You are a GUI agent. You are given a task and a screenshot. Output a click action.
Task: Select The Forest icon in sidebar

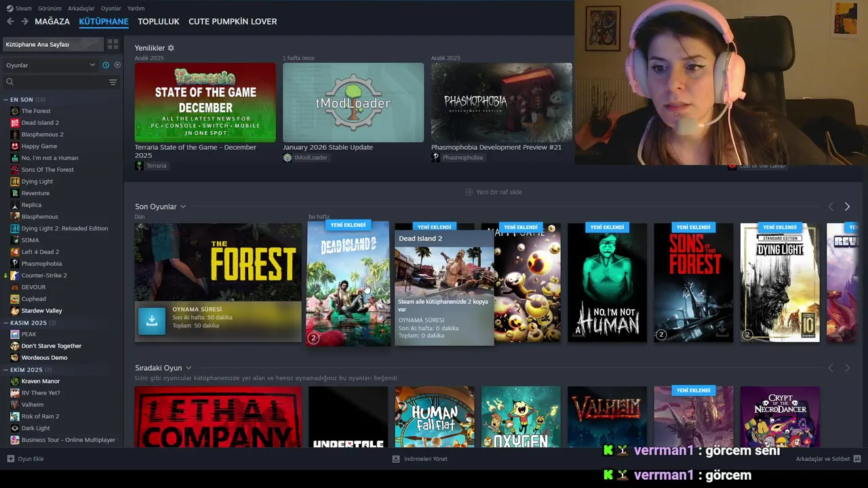tap(15, 111)
